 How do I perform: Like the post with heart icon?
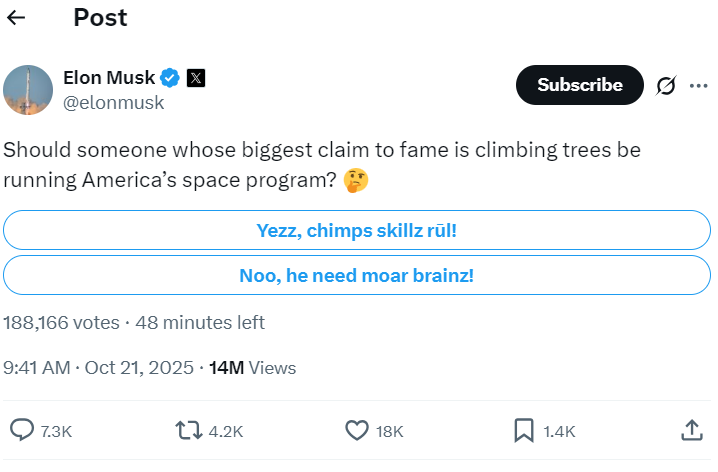(x=357, y=431)
